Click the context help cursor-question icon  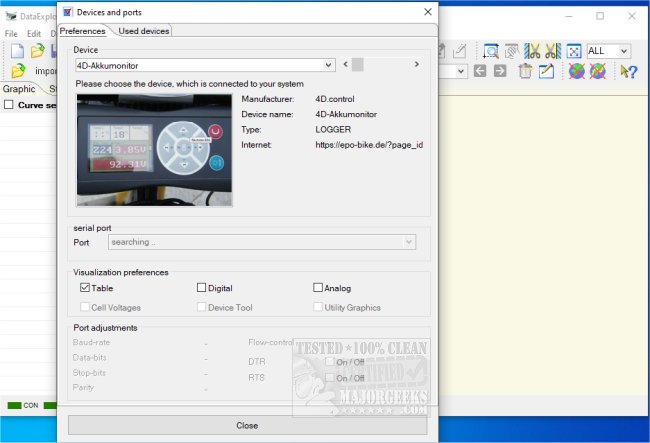(x=628, y=71)
